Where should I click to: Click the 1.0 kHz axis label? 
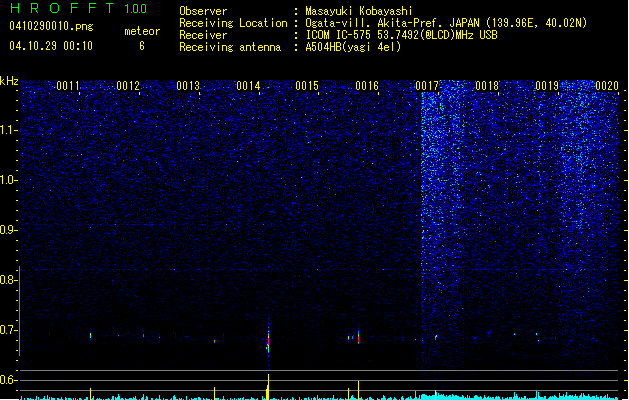point(8,180)
